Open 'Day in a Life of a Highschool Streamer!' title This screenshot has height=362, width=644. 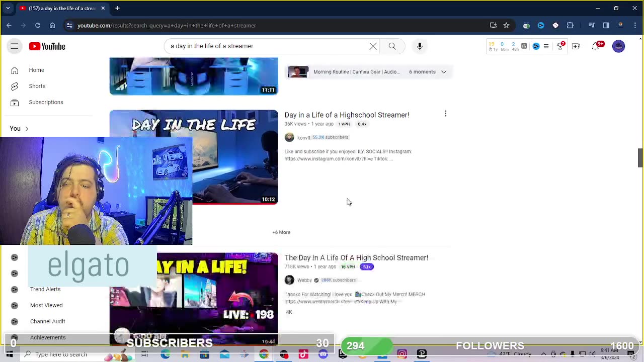click(x=347, y=115)
